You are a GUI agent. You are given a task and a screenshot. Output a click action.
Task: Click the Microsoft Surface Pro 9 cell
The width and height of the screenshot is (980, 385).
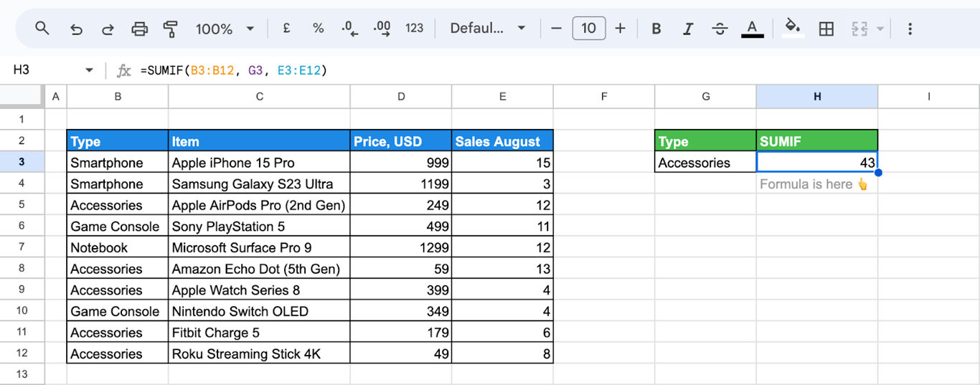[260, 247]
